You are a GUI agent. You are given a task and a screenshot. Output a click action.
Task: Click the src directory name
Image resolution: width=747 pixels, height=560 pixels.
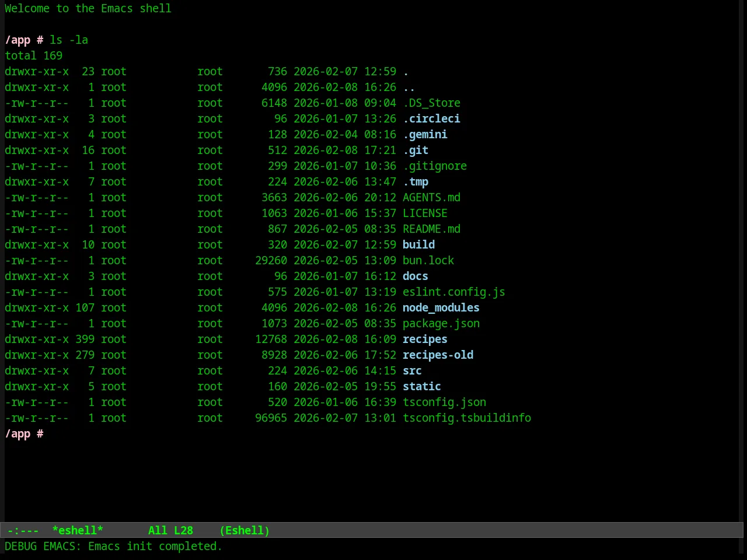click(x=412, y=370)
